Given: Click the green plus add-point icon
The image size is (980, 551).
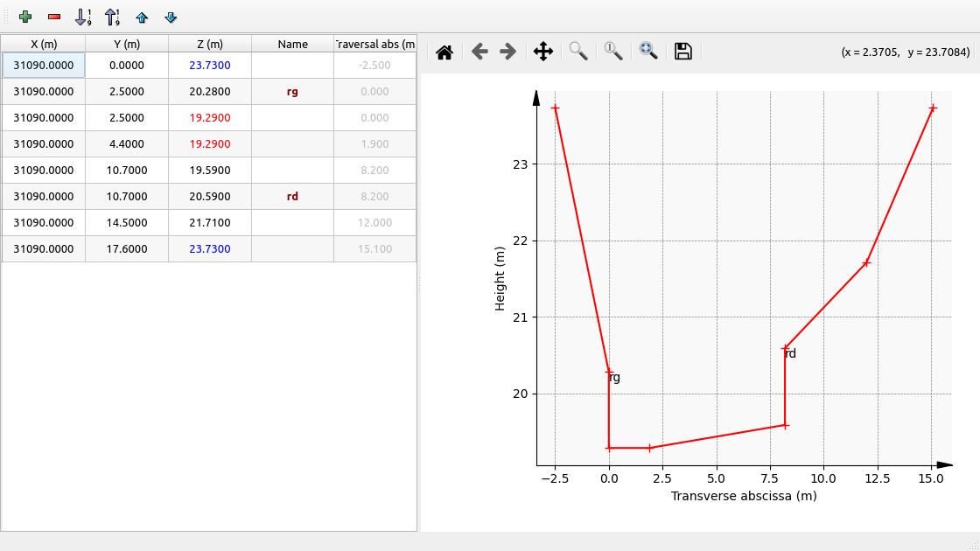Looking at the screenshot, I should click(25, 17).
